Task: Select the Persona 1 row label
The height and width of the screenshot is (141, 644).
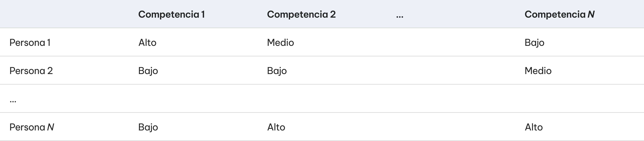Action: [x=30, y=43]
